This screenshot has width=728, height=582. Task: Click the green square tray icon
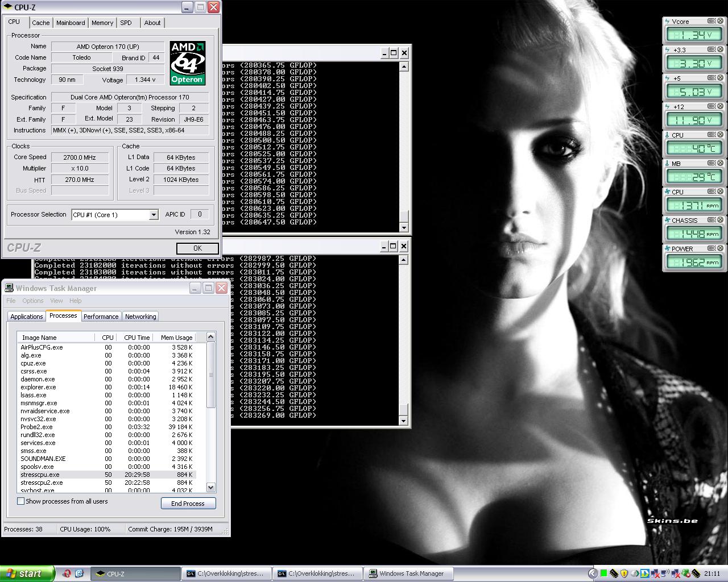pos(603,573)
